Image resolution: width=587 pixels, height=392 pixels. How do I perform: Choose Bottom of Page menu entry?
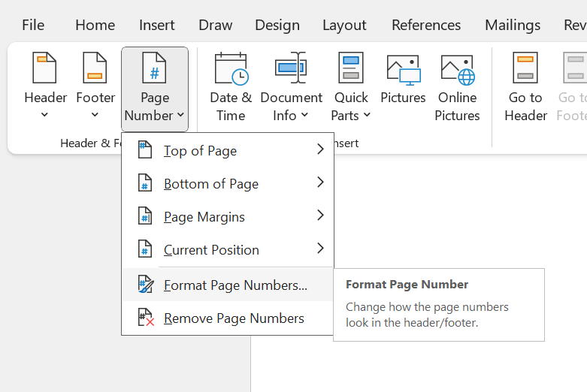[228, 183]
